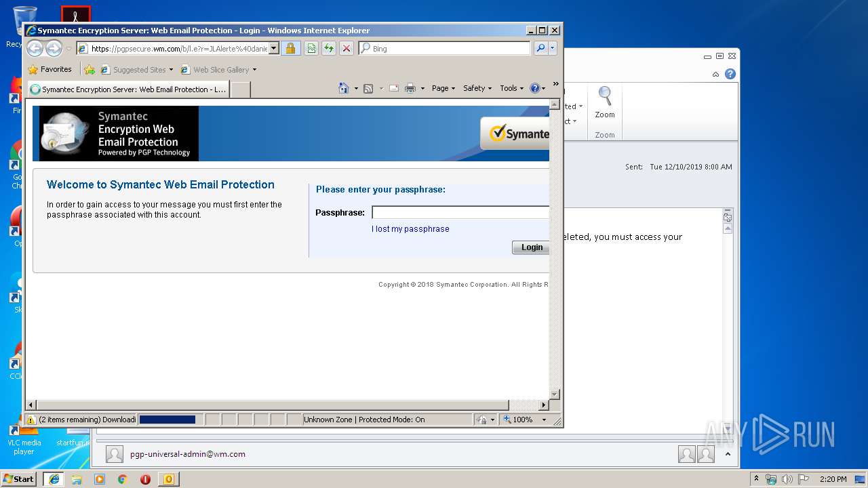Show hidden system tray icons

click(756, 479)
